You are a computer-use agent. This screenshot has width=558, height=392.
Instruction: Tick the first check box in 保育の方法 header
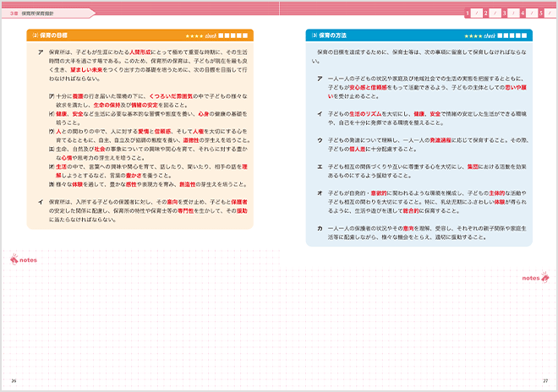[x=500, y=35]
